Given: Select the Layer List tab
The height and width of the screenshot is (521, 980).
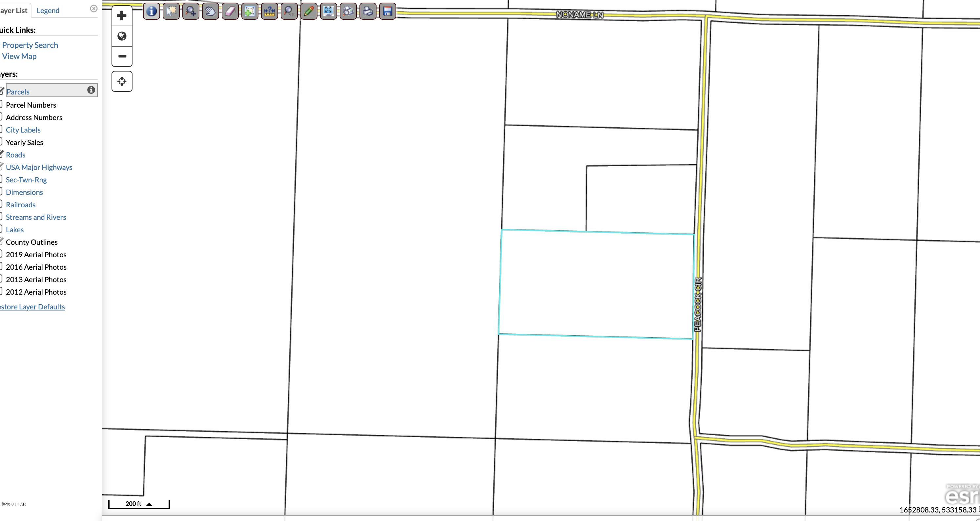Looking at the screenshot, I should tap(14, 10).
